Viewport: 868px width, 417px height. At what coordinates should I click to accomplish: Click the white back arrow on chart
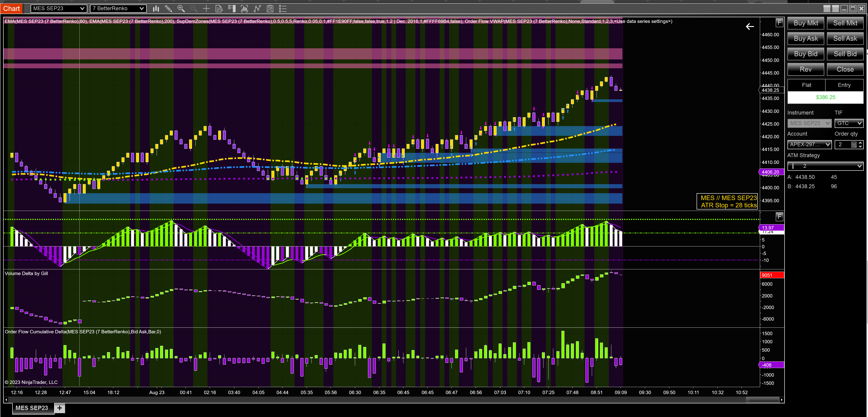click(x=750, y=27)
